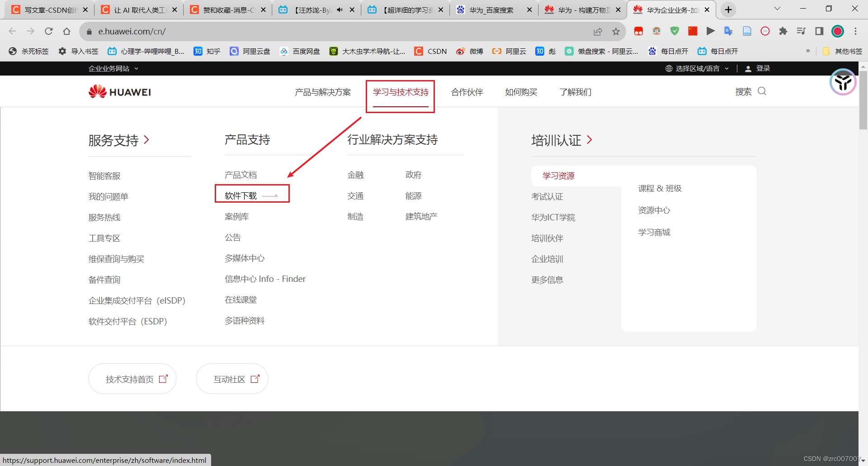Select 考试认证 item
The width and height of the screenshot is (868, 466).
point(547,196)
